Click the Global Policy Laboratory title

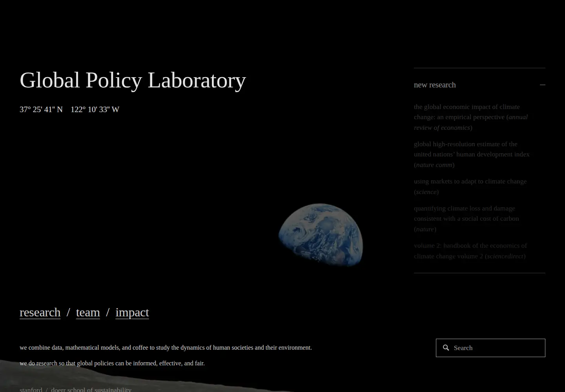coord(133,80)
